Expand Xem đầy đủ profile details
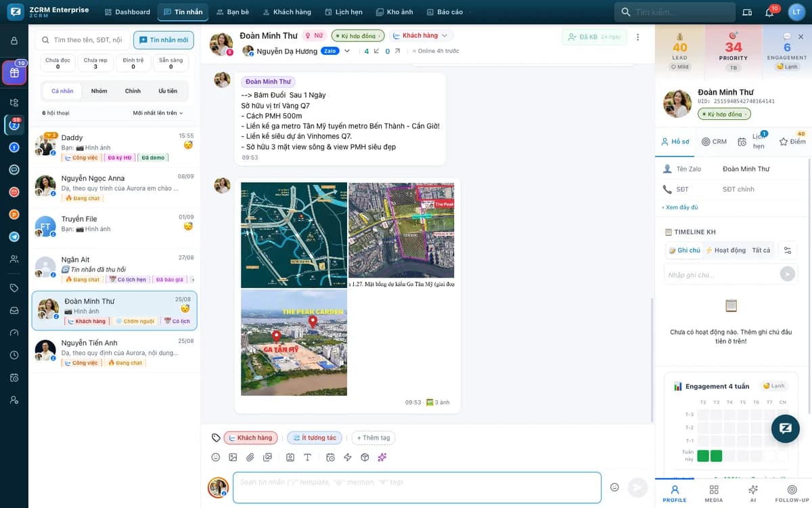The image size is (812, 508). [x=681, y=207]
